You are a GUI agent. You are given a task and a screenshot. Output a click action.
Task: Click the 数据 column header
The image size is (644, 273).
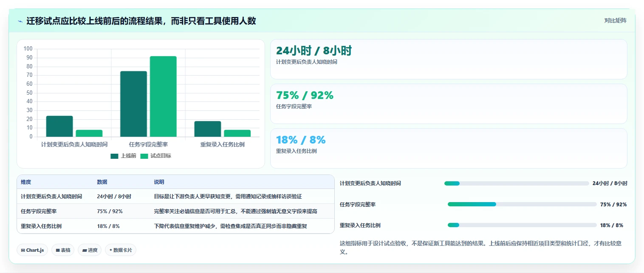coord(102,182)
